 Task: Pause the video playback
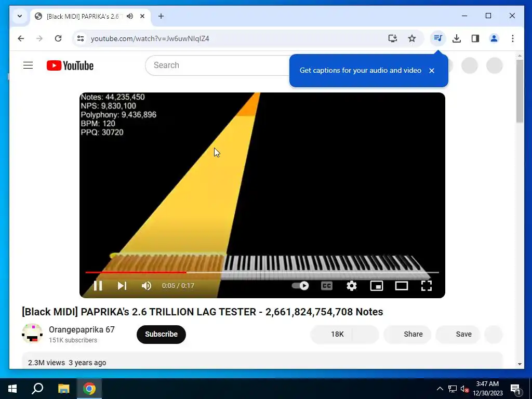click(x=98, y=286)
